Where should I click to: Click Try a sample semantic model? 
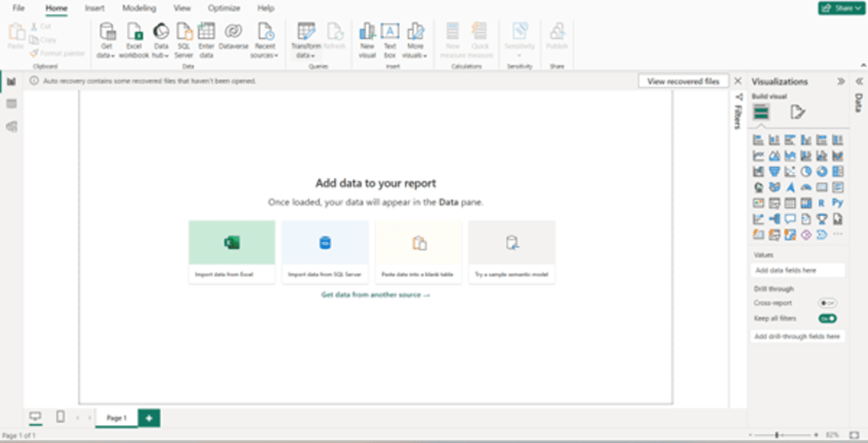coord(512,252)
